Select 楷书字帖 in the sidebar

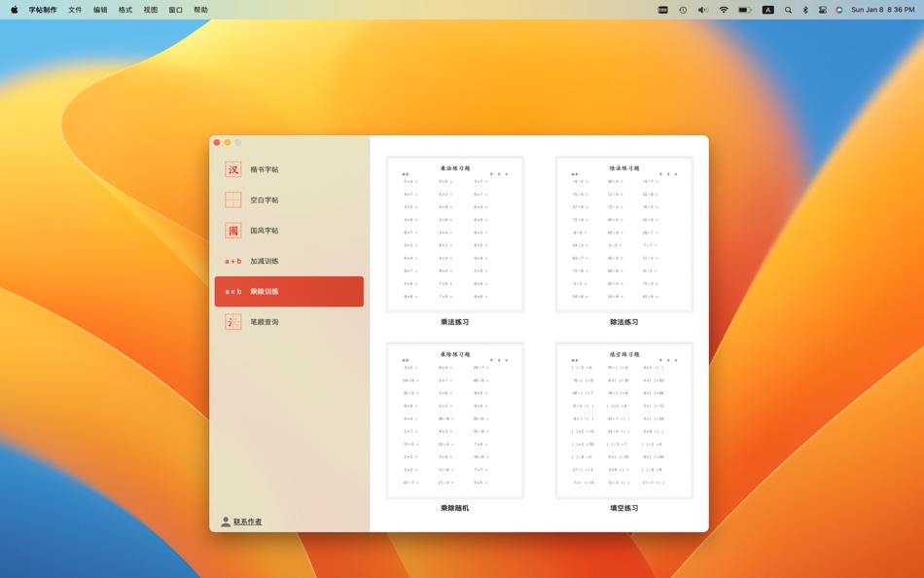click(x=289, y=169)
